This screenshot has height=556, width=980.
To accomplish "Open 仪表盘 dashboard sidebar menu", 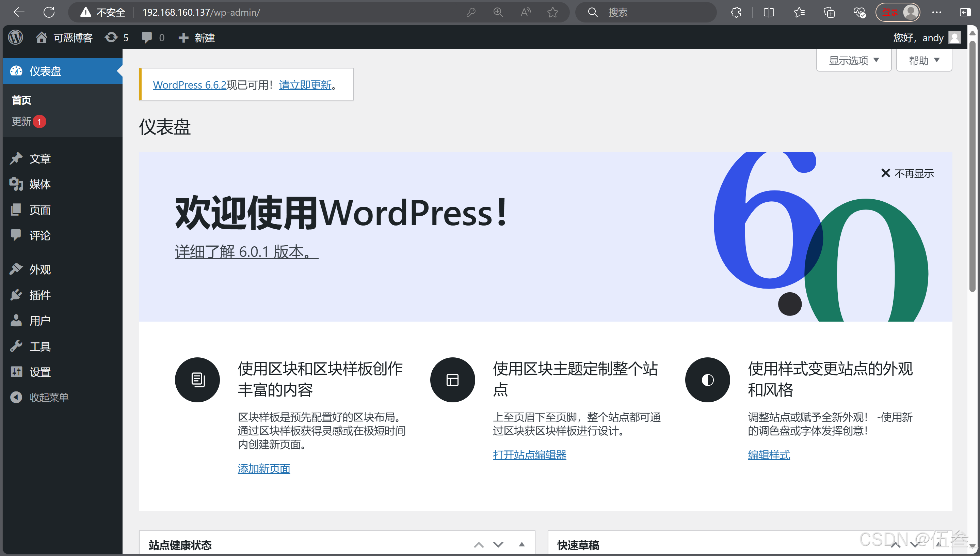I will (63, 71).
